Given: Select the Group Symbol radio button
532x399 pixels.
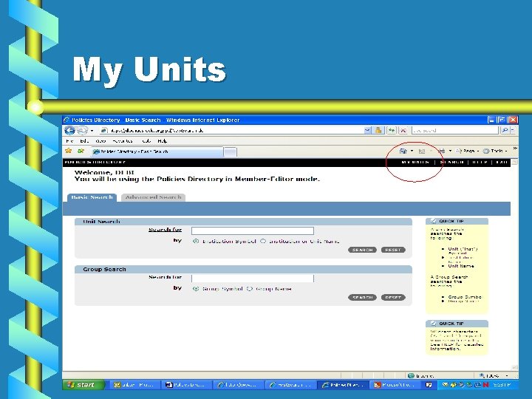Looking at the screenshot, I should pos(196,289).
